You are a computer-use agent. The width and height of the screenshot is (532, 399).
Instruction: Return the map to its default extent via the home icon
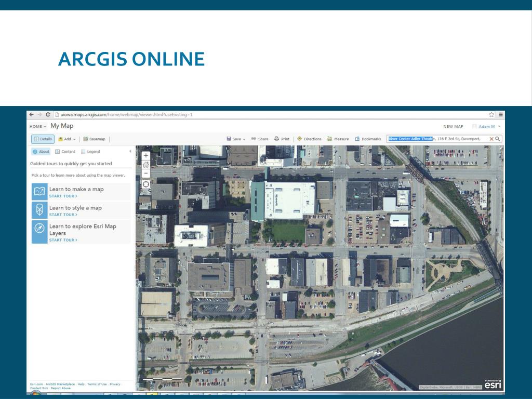146,165
